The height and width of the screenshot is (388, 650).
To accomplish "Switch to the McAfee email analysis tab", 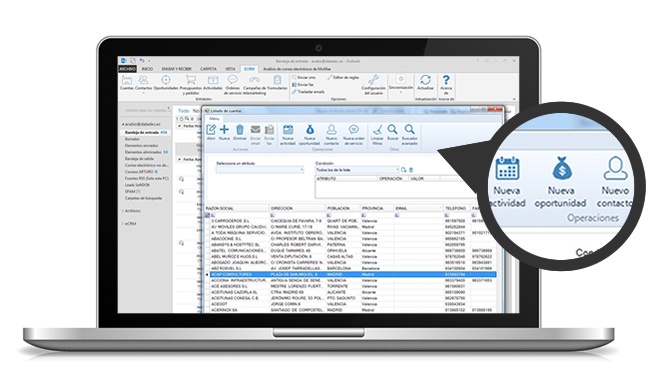I will pyautogui.click(x=297, y=69).
